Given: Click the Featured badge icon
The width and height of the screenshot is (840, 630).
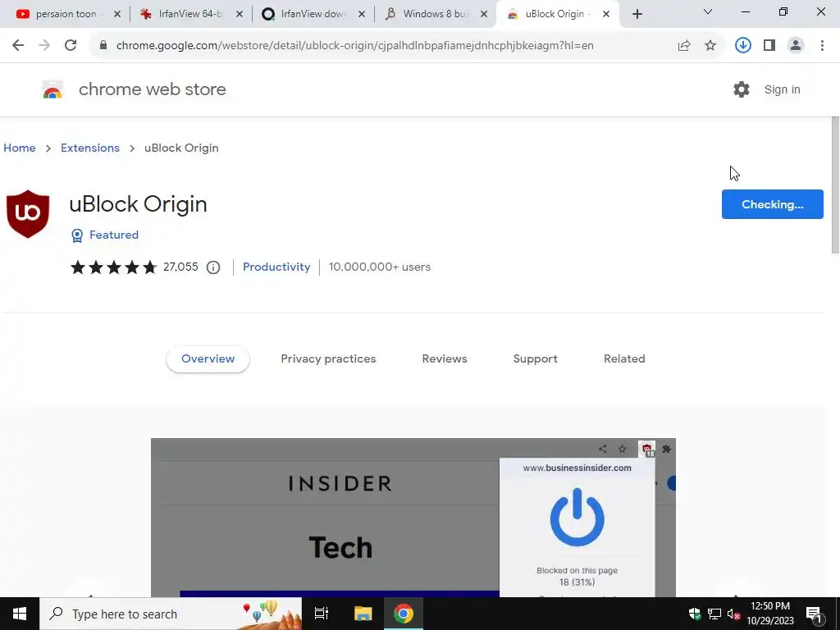Looking at the screenshot, I should tap(77, 235).
